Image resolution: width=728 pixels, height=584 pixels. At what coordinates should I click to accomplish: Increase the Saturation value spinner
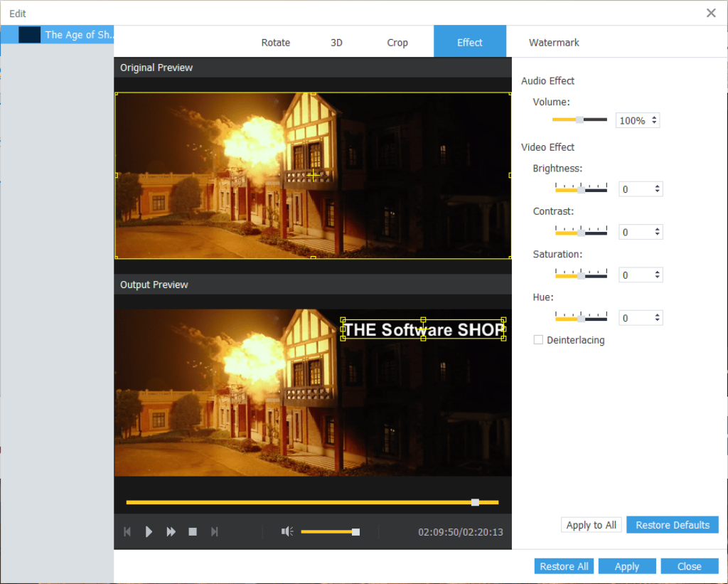pyautogui.click(x=657, y=272)
